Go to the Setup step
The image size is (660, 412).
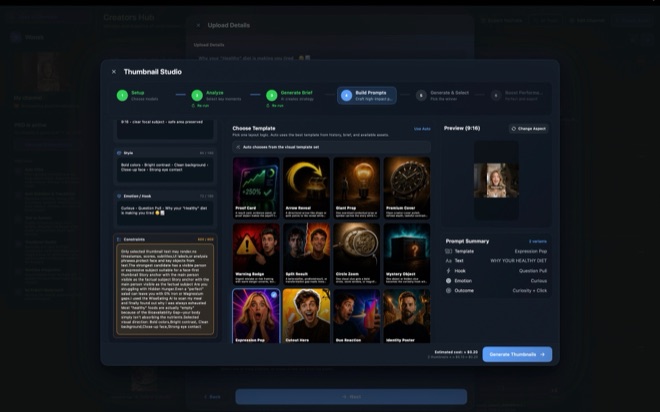tap(138, 96)
